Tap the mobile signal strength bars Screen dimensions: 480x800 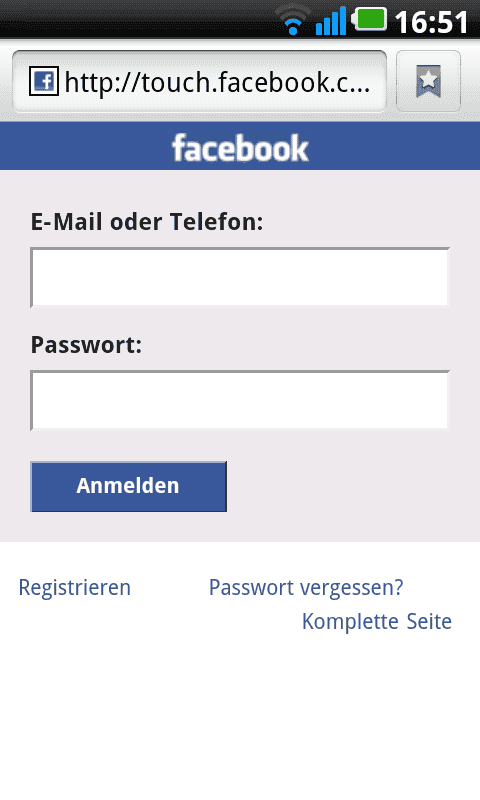pyautogui.click(x=331, y=21)
